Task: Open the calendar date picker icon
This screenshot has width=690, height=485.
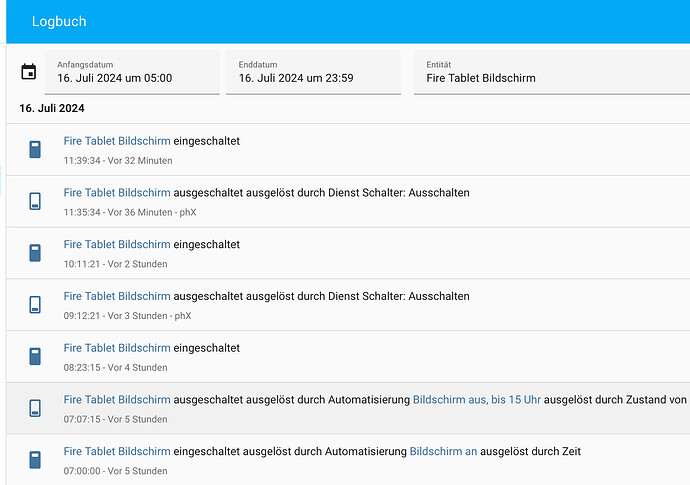Action: (29, 71)
